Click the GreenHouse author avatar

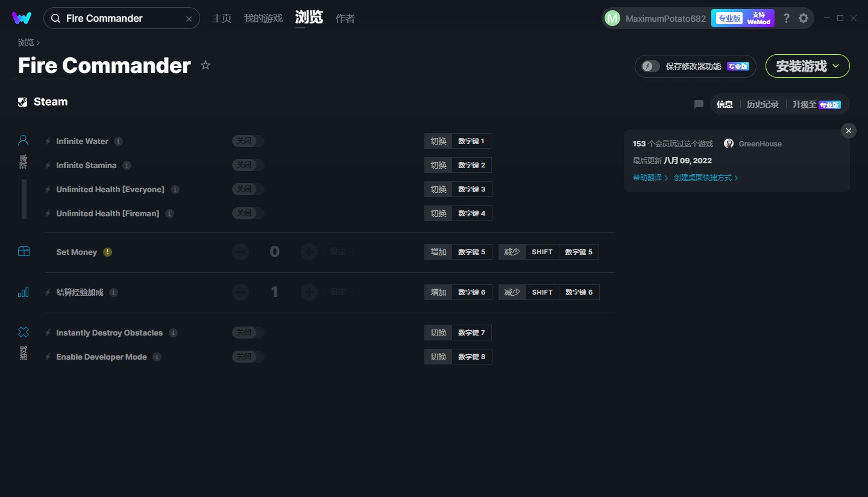click(729, 143)
